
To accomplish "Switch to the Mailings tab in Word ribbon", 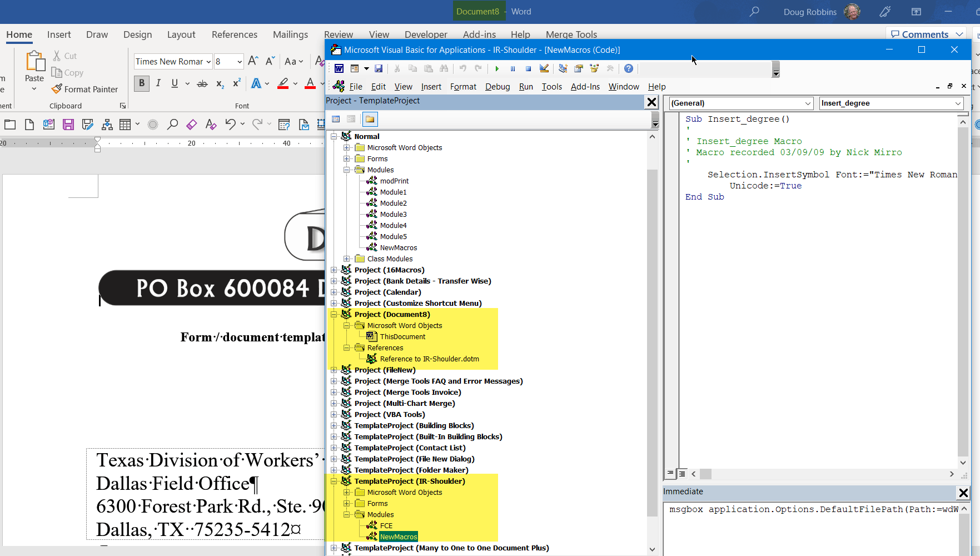I will pos(290,34).
